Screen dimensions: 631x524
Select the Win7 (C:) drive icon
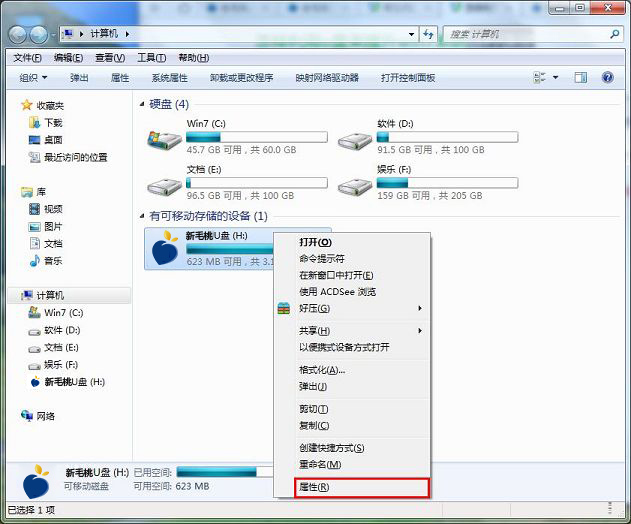click(164, 140)
